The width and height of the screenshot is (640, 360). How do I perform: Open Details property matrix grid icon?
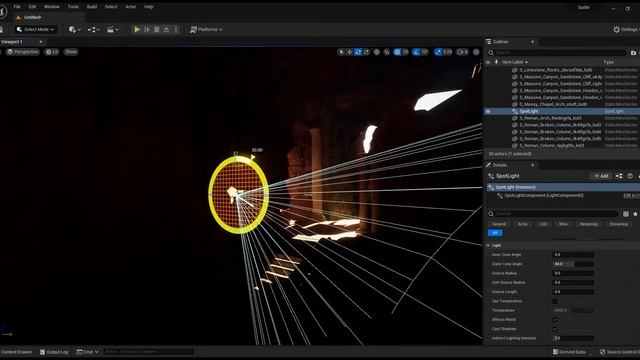626,213
